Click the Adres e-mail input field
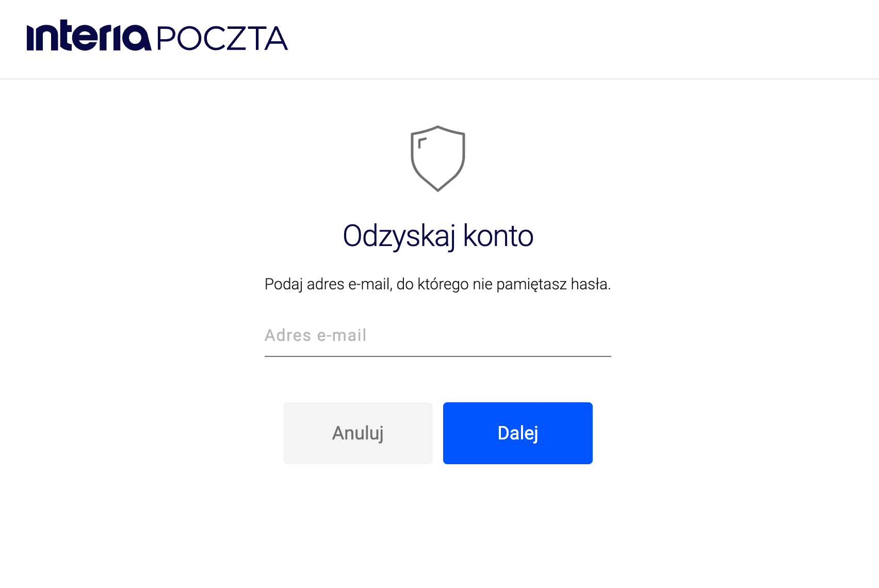This screenshot has height=588, width=879. click(438, 336)
